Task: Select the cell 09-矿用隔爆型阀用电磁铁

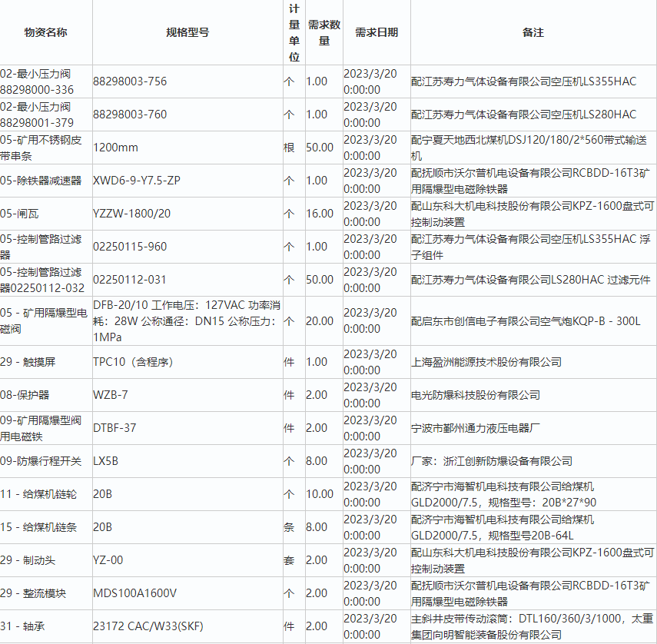Action: pos(45,428)
